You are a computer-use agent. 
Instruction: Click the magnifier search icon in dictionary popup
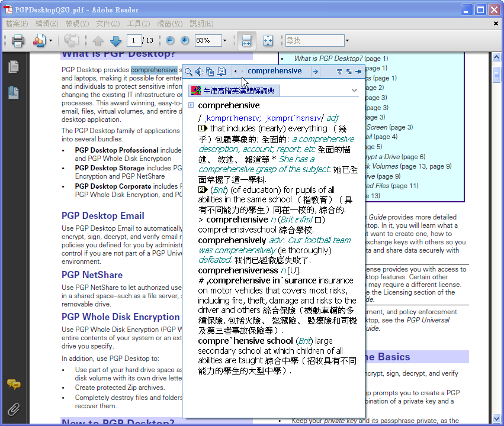(189, 72)
